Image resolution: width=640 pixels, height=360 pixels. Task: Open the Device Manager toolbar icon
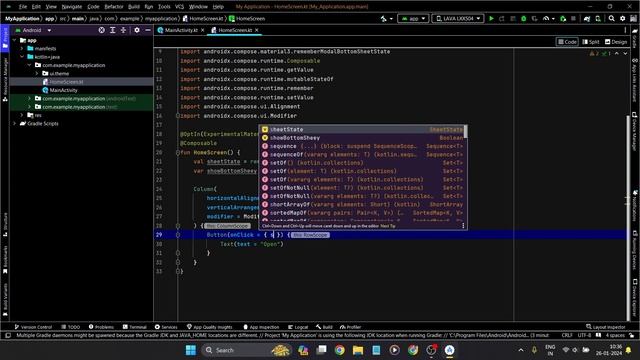point(598,19)
